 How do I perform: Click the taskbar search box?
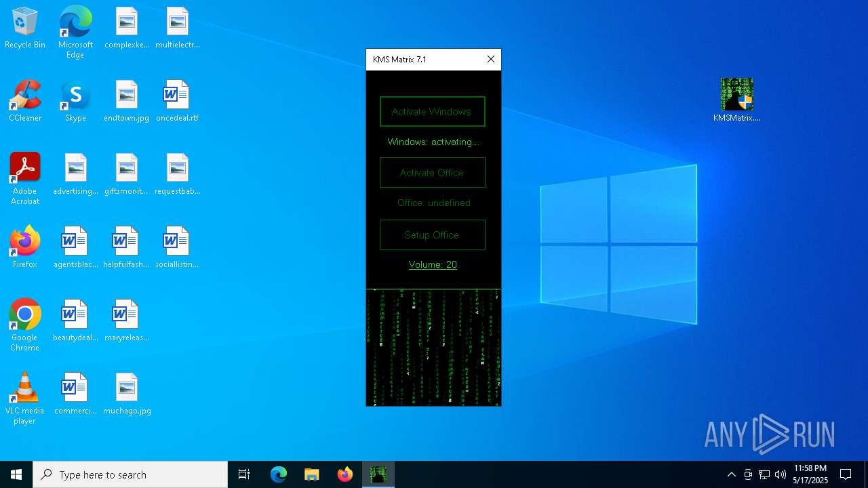(x=130, y=474)
